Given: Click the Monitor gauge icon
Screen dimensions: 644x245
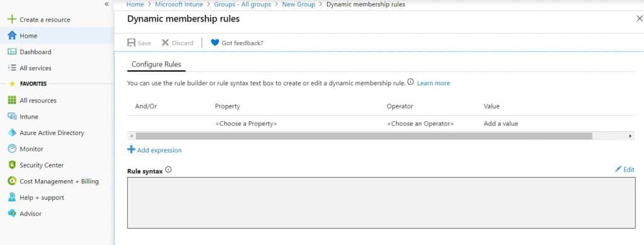Looking at the screenshot, I should click(x=12, y=149).
